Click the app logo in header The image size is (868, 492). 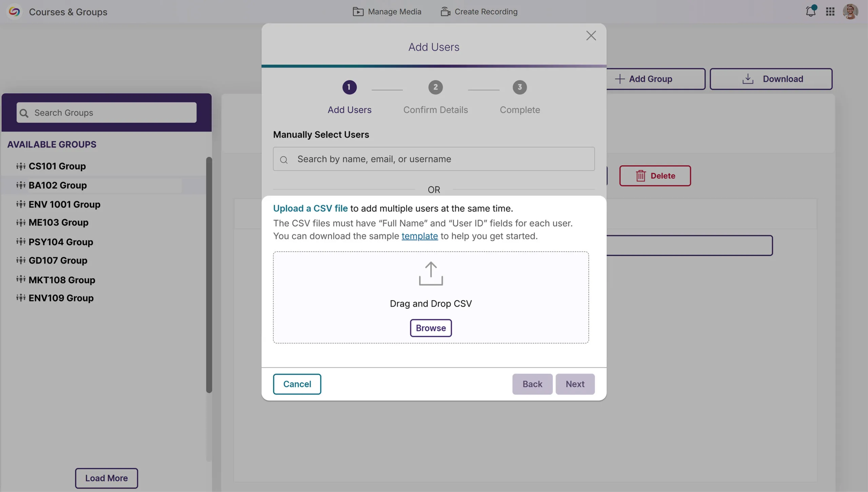coord(14,12)
